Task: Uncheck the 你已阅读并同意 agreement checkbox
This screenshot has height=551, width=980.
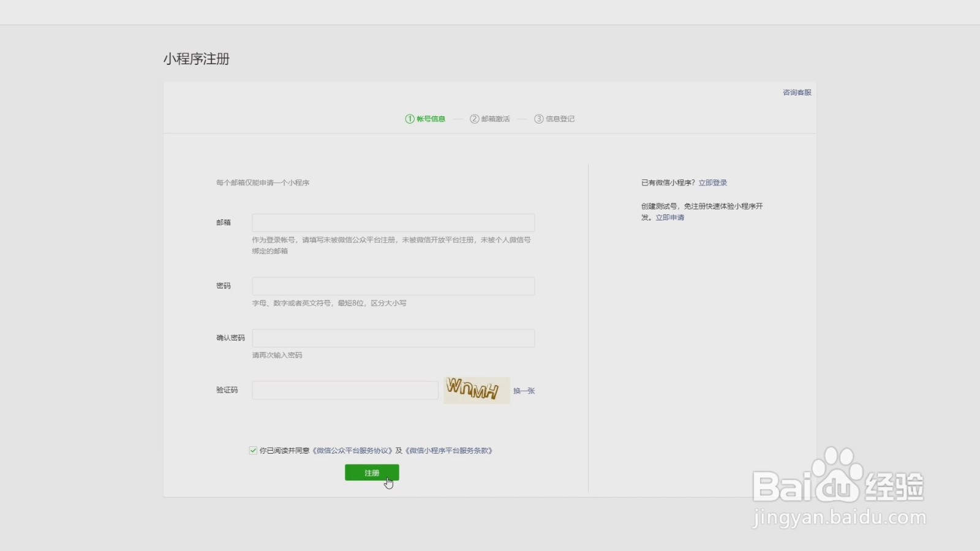Action: [253, 451]
